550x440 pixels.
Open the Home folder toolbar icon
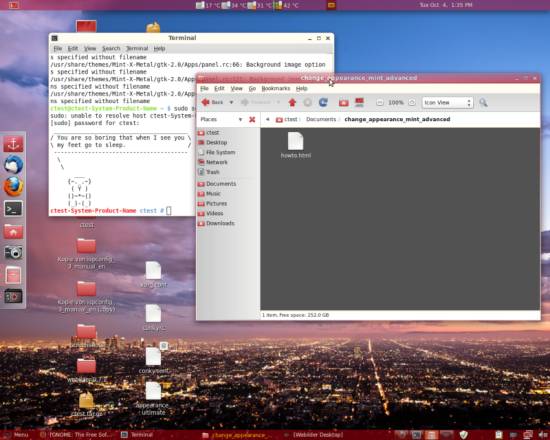click(343, 102)
